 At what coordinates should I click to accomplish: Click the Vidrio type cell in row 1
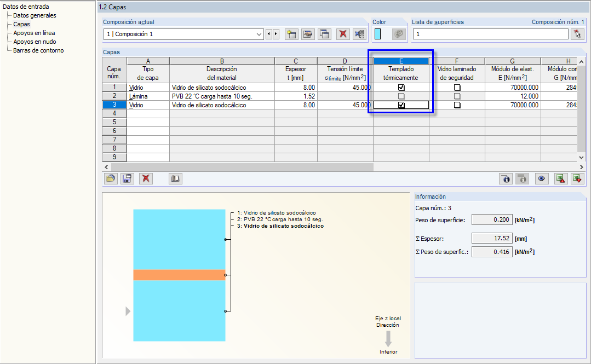click(x=148, y=88)
